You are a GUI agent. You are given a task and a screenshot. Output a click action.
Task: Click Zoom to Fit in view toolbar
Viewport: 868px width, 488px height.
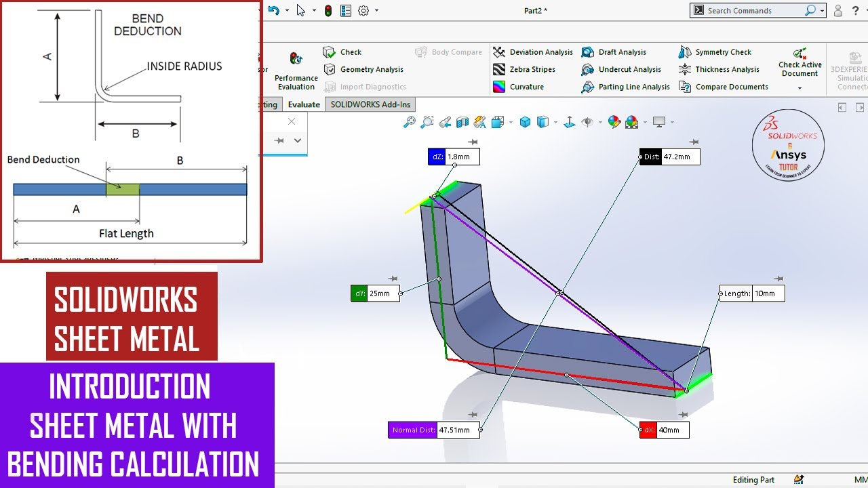click(x=410, y=122)
